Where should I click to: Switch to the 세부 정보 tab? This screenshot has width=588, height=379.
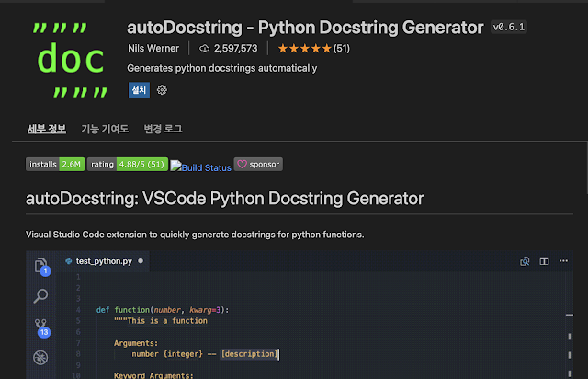click(x=47, y=129)
